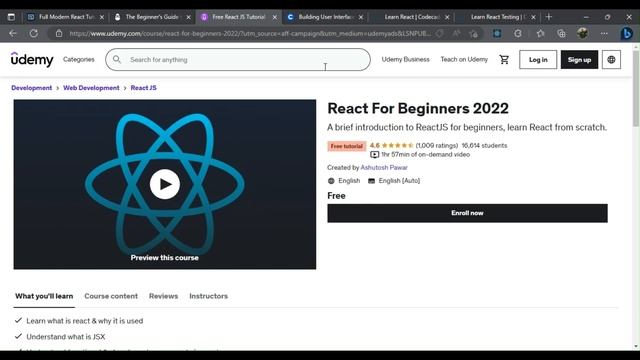Open the Favorites star icon in toolbar
The width and height of the screenshot is (640, 360).
(540, 33)
